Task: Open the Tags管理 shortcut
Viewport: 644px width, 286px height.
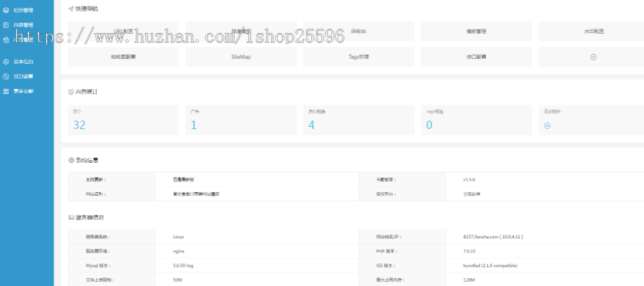Action: pyautogui.click(x=358, y=57)
